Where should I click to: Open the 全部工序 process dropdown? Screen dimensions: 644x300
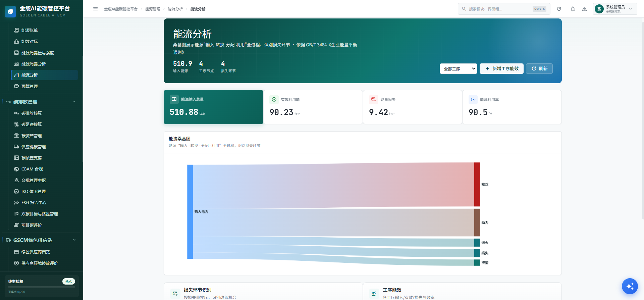pos(458,69)
